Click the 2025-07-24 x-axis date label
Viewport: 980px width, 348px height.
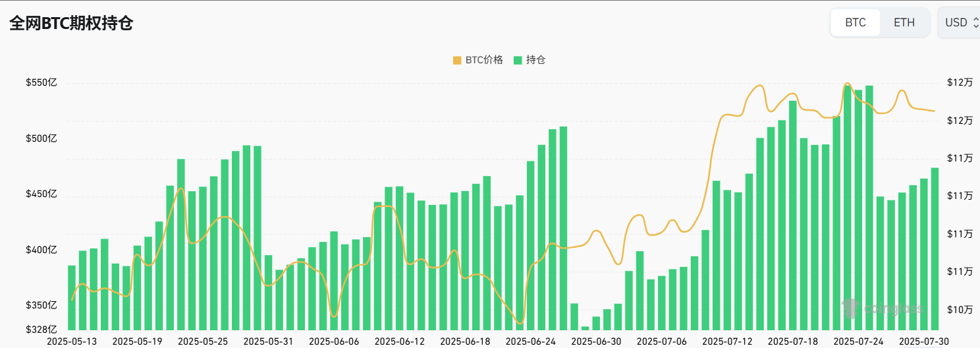[x=858, y=341]
